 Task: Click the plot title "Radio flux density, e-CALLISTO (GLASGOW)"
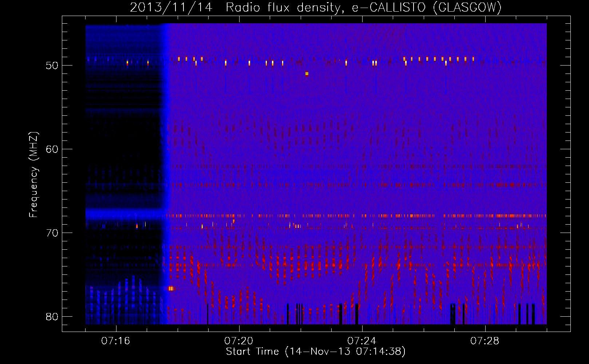tap(363, 7)
